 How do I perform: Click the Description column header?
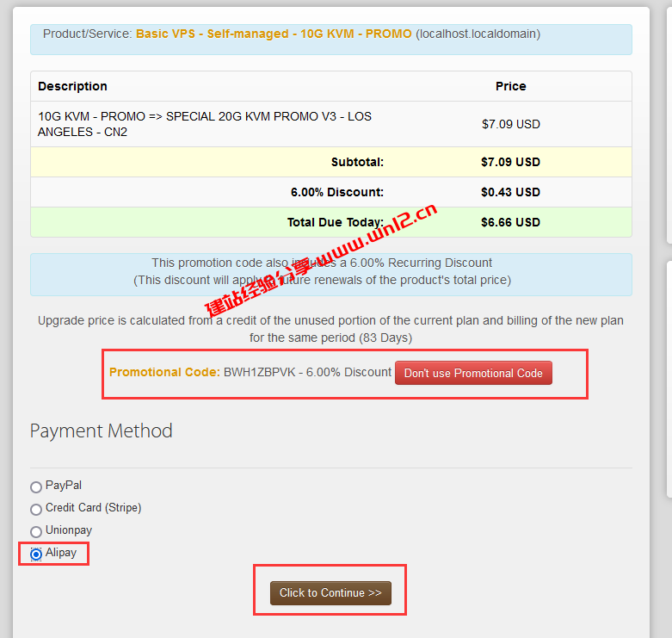pos(73,86)
